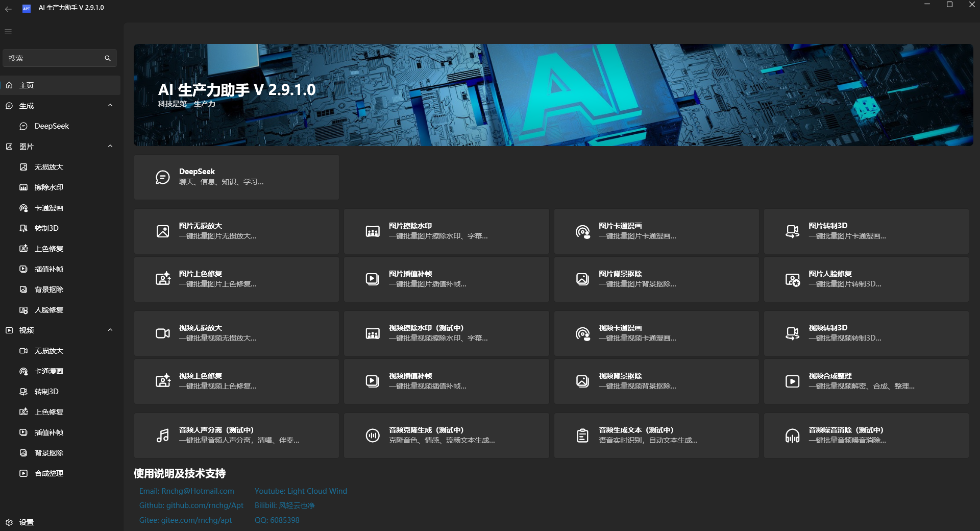Open the 图片无损放大 tool card
The width and height of the screenshot is (980, 531).
pos(236,231)
